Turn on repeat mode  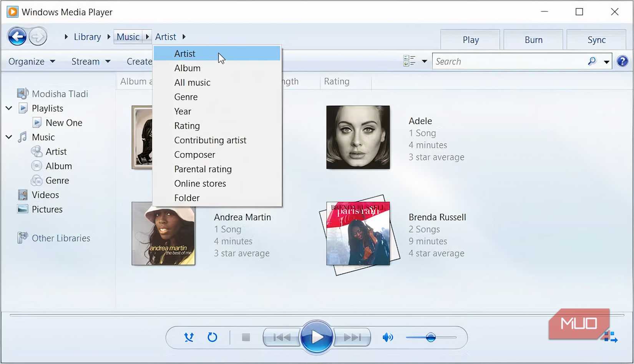coord(212,338)
